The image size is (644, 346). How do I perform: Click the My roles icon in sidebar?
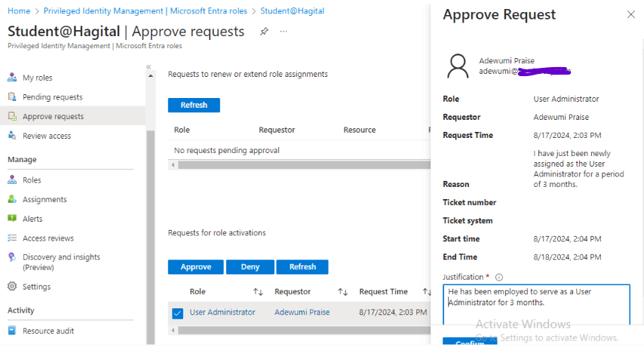coord(12,78)
